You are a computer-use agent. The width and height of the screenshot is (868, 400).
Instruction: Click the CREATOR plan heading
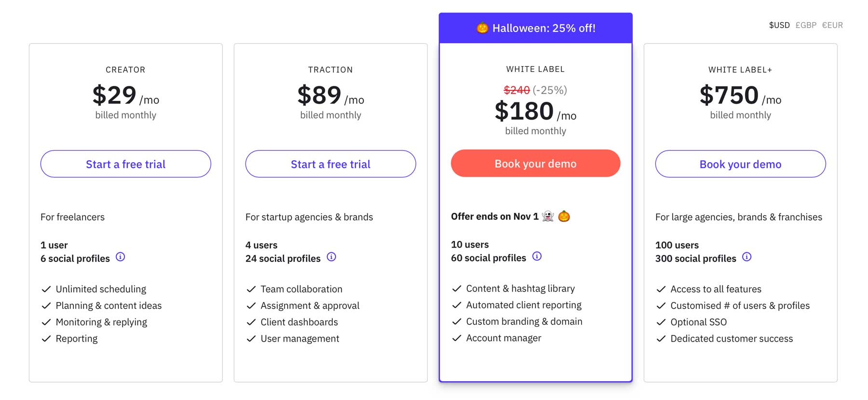tap(125, 69)
